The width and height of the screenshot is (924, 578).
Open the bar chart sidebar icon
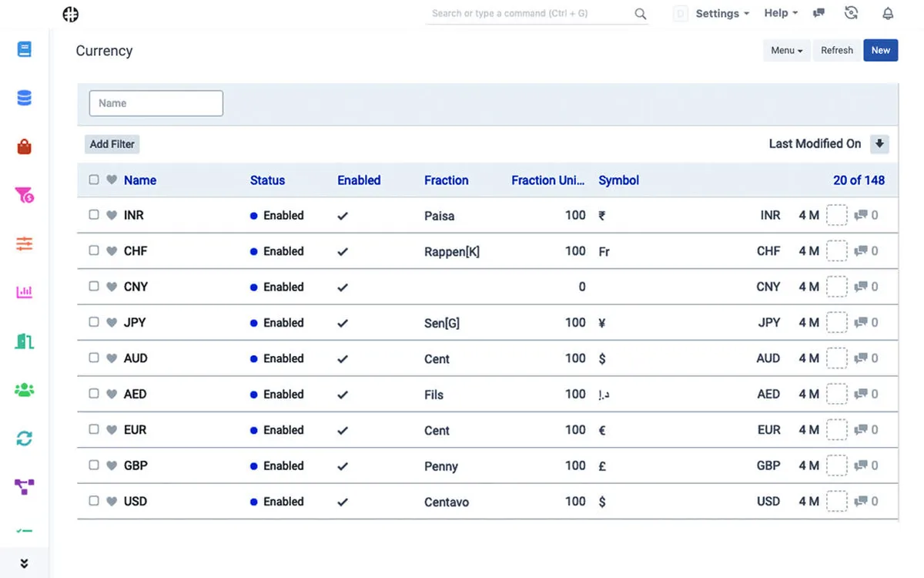coord(24,293)
